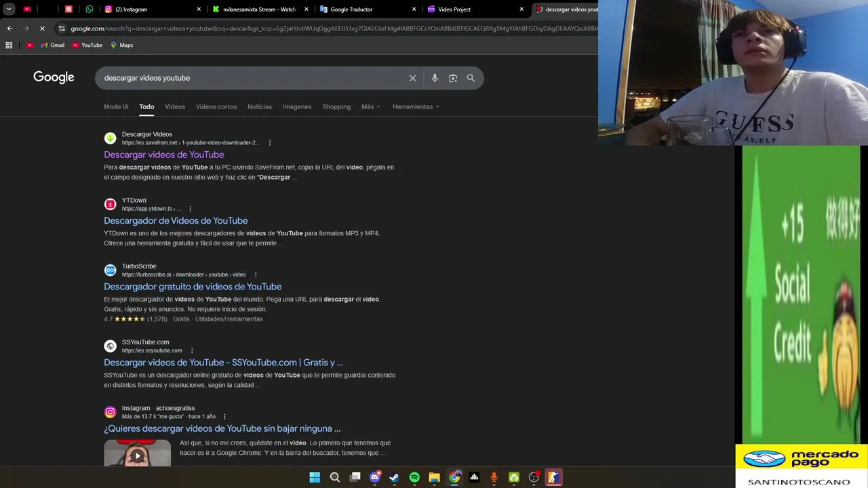This screenshot has width=868, height=488.
Task: Open first YouTube icon bookmark
Action: pos(30,45)
